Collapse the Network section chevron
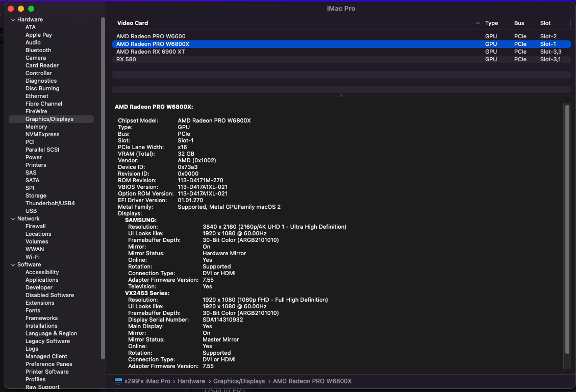 click(13, 219)
